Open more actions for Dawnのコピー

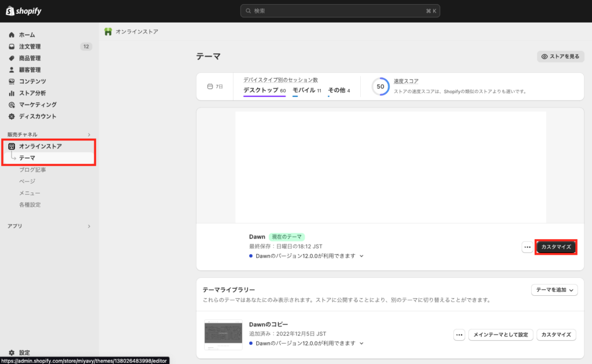click(x=459, y=335)
